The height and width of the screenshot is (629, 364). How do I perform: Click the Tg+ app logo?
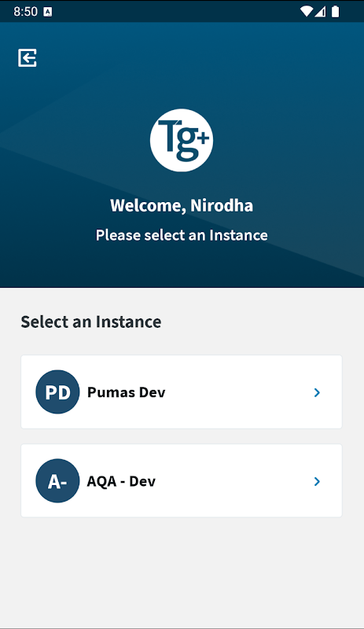pyautogui.click(x=182, y=140)
